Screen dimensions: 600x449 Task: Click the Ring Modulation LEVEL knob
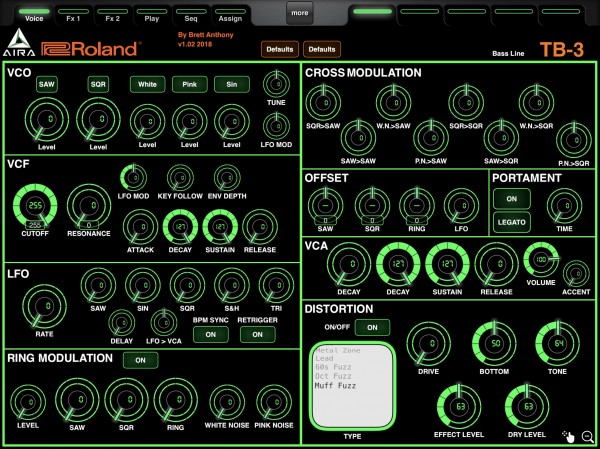28,402
